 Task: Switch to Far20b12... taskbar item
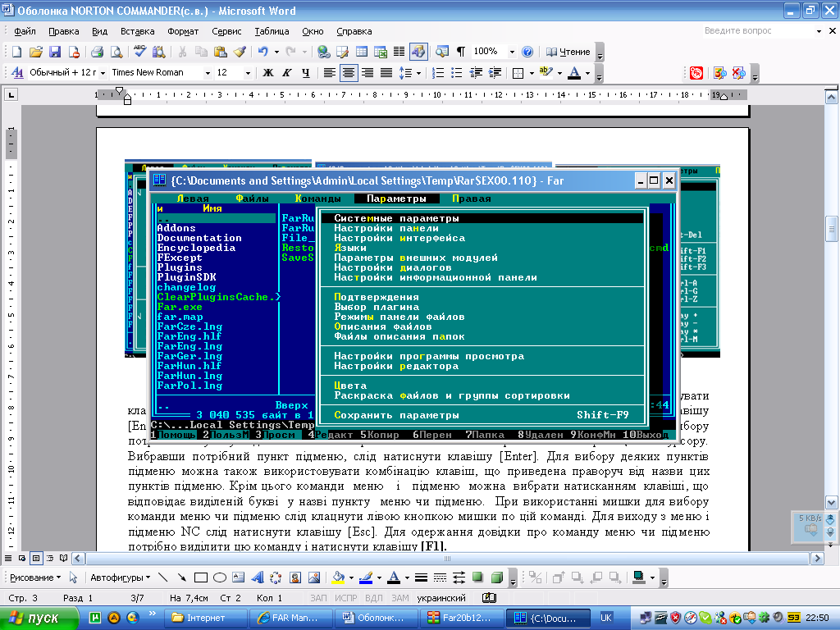pos(461,618)
